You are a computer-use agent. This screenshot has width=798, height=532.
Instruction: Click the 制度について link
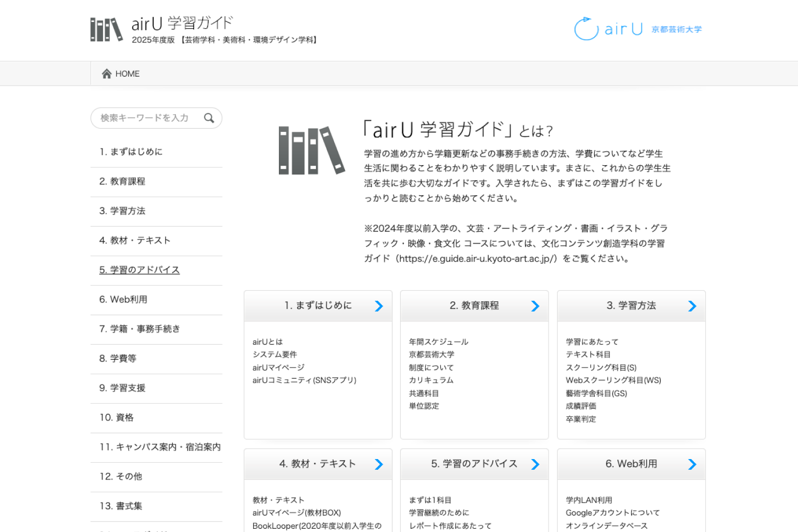[x=432, y=367]
